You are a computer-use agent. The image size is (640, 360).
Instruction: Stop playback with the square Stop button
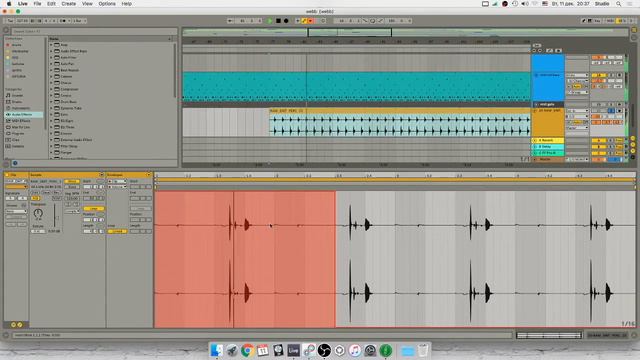coord(278,21)
